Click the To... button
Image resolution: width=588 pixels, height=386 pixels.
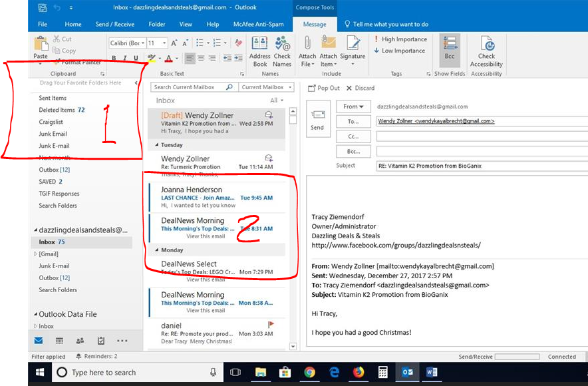coord(353,122)
